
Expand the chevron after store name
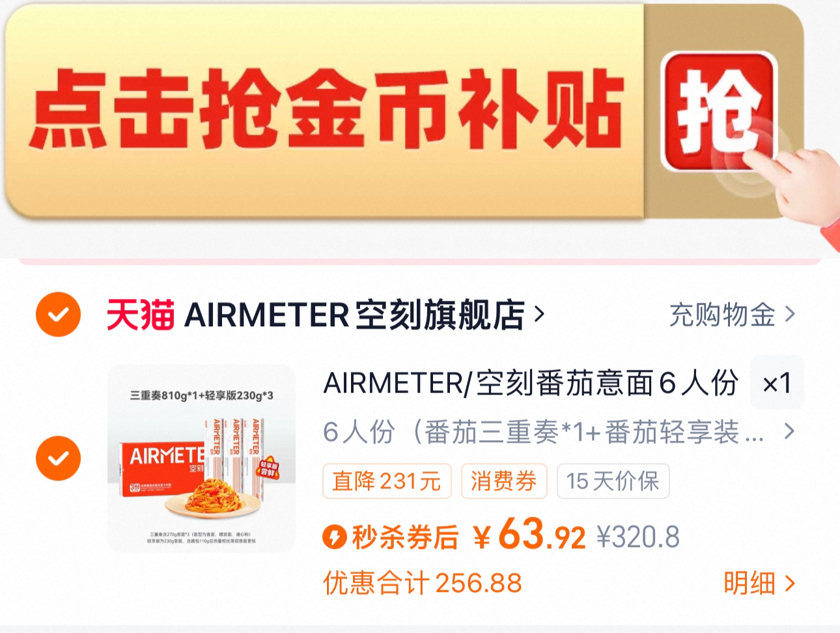point(539,315)
